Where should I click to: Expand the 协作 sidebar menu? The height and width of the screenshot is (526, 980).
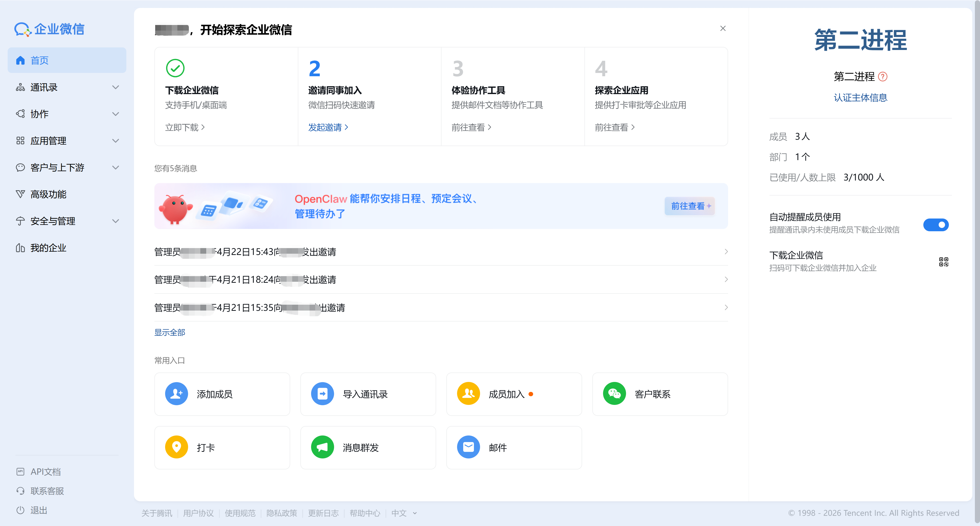pos(116,114)
